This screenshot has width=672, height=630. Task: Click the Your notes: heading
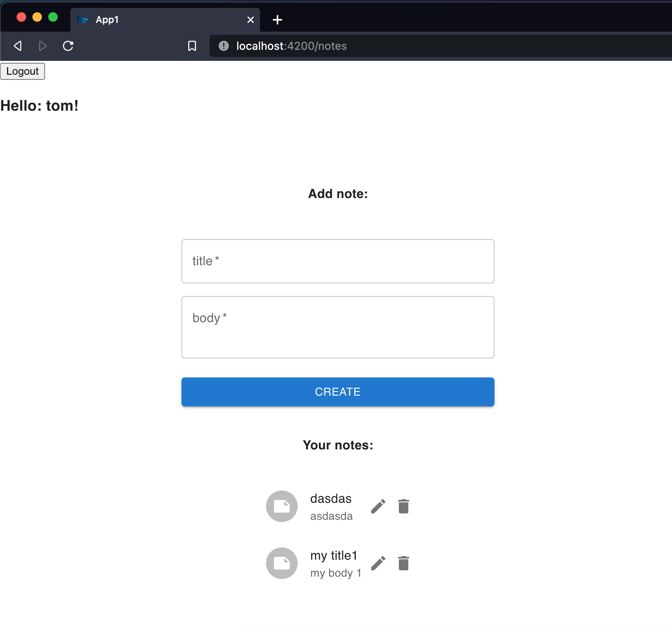pos(338,445)
